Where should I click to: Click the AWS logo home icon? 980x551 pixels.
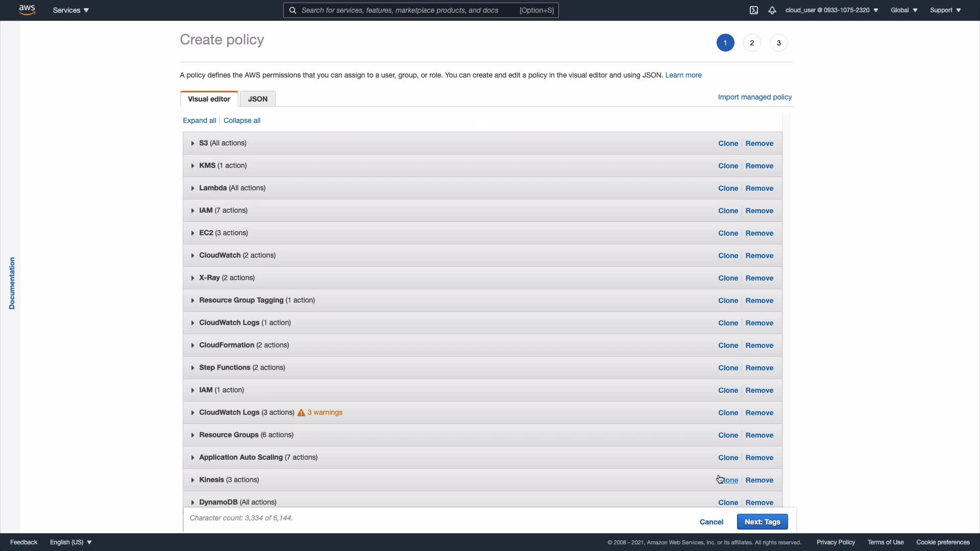click(27, 10)
